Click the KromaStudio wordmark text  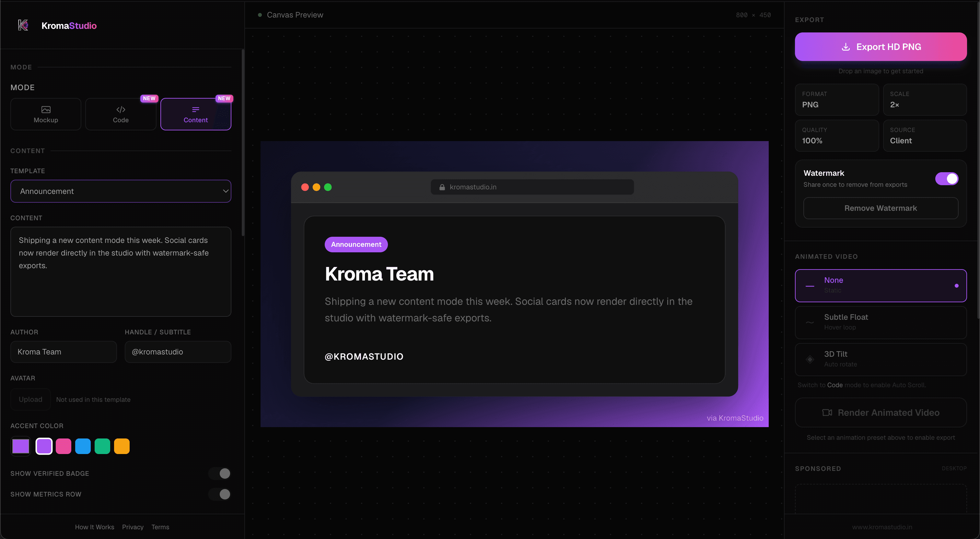tap(69, 26)
